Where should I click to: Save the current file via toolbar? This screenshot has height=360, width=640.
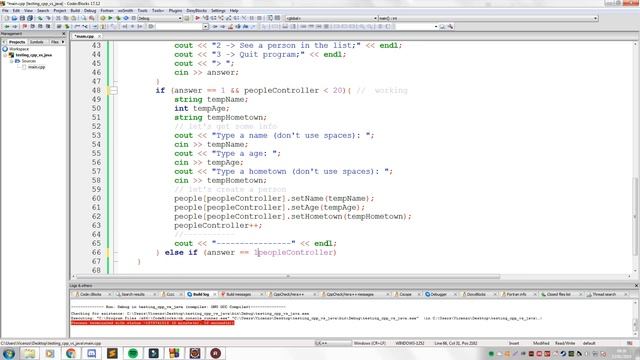coord(22,18)
